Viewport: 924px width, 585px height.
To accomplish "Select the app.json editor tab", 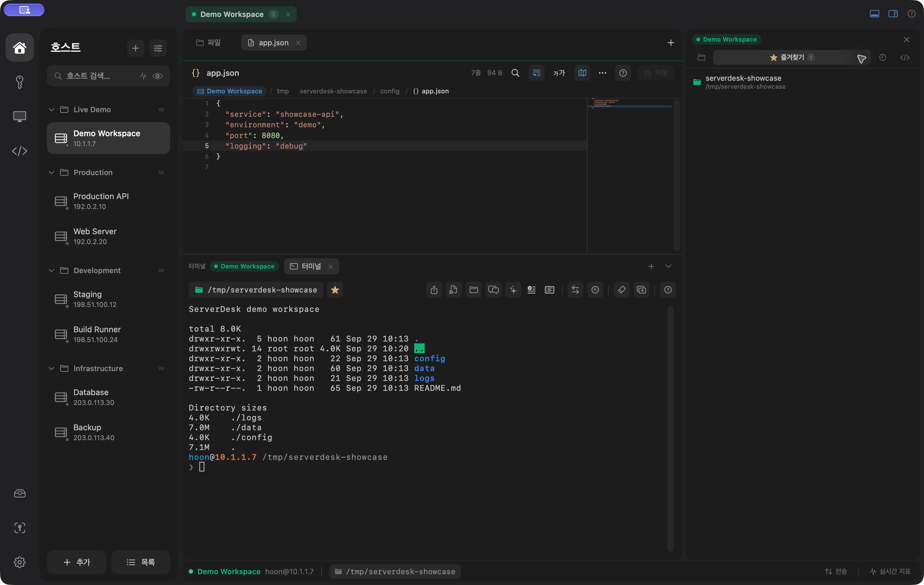I will tap(274, 43).
